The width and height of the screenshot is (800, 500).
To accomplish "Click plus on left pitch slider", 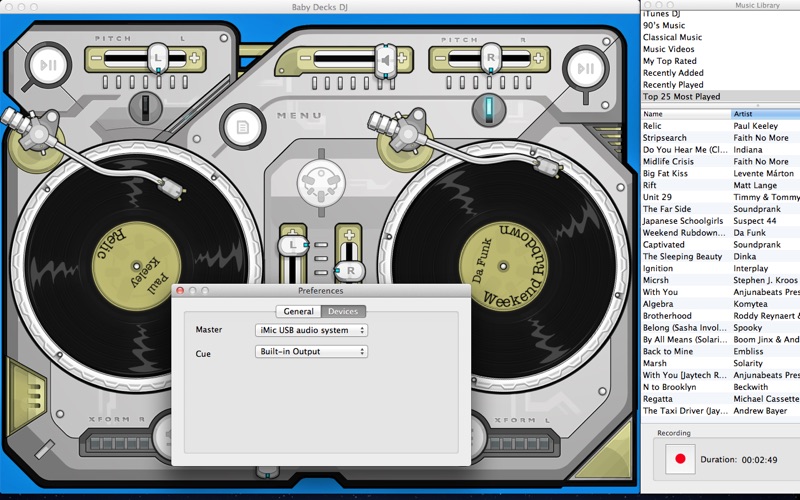I will pos(195,58).
